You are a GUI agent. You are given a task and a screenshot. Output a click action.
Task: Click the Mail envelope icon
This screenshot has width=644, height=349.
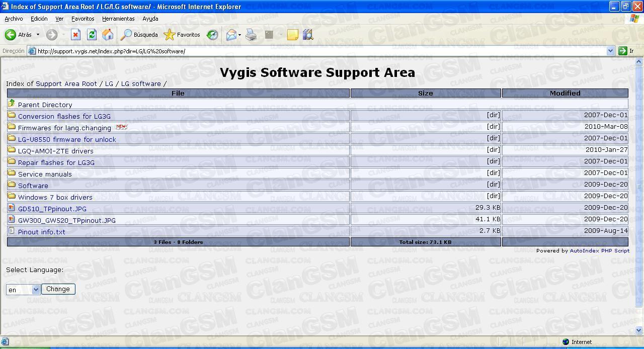click(x=231, y=35)
